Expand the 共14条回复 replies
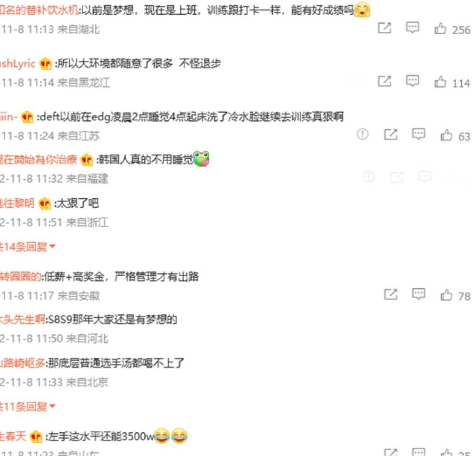 [x=27, y=247]
